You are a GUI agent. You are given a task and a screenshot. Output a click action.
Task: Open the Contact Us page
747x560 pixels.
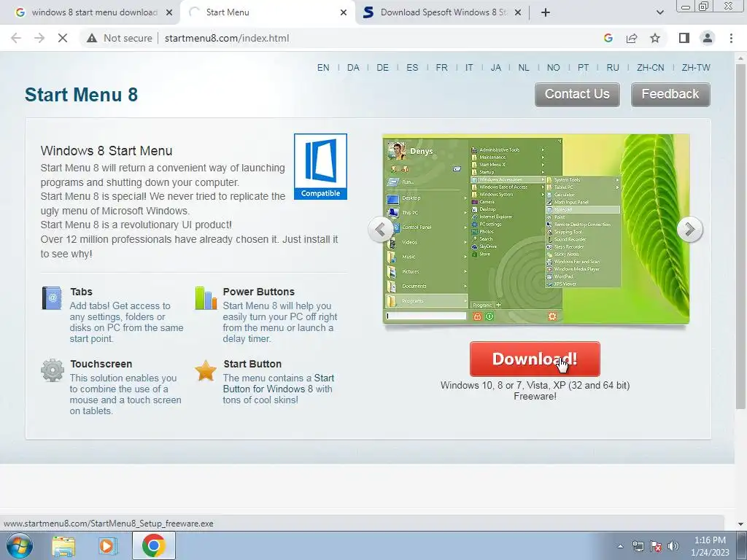point(577,94)
